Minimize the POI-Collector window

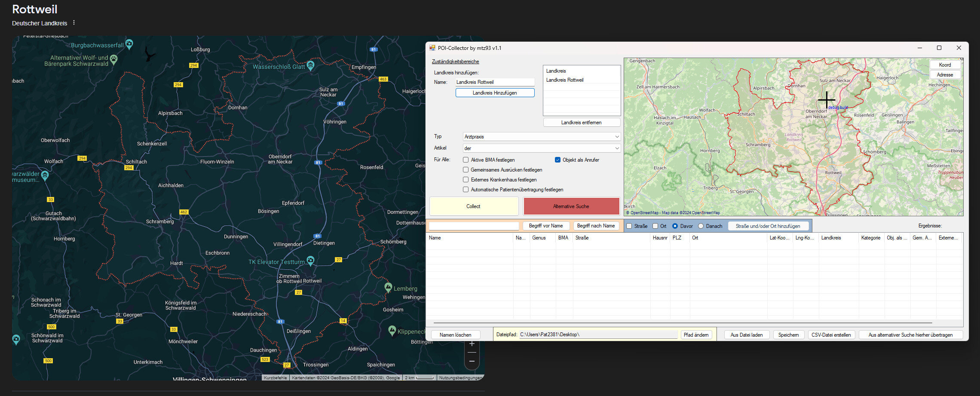pyautogui.click(x=920, y=48)
